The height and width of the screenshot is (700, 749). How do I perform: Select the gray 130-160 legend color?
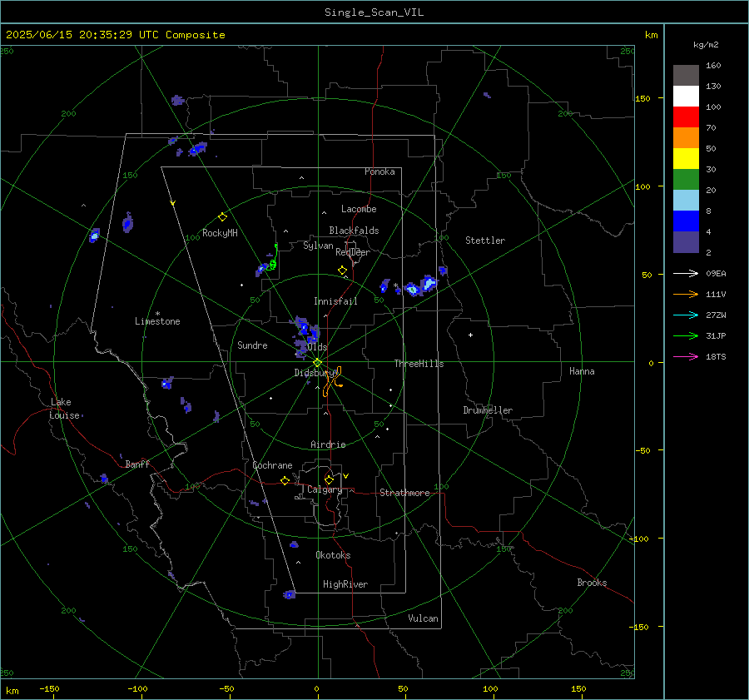click(686, 76)
